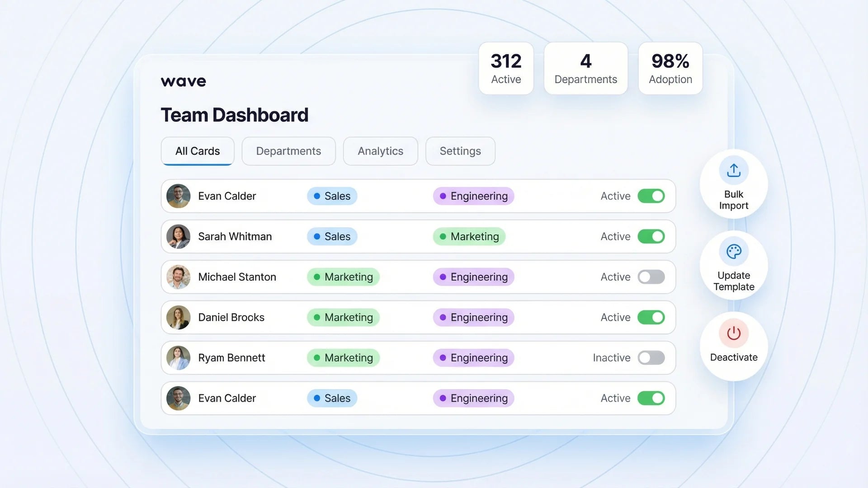Image resolution: width=868 pixels, height=488 pixels.
Task: Click Ryam Bennett's profile picture
Action: pos(178,357)
